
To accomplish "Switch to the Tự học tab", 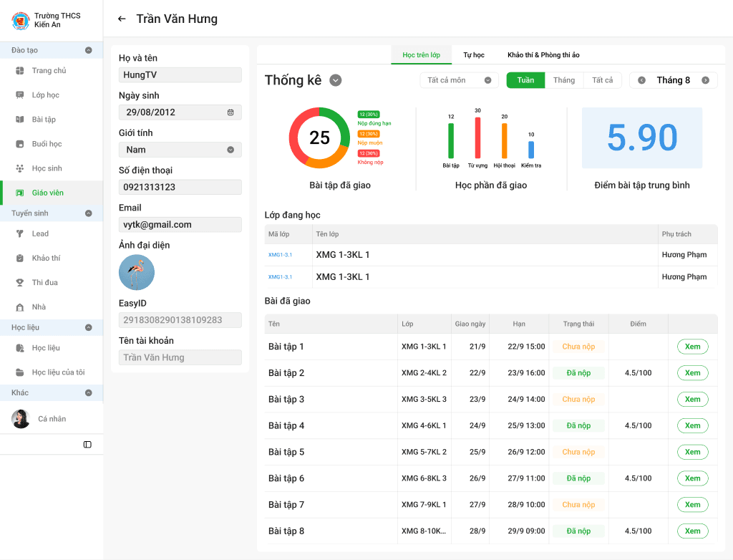I will [x=474, y=54].
